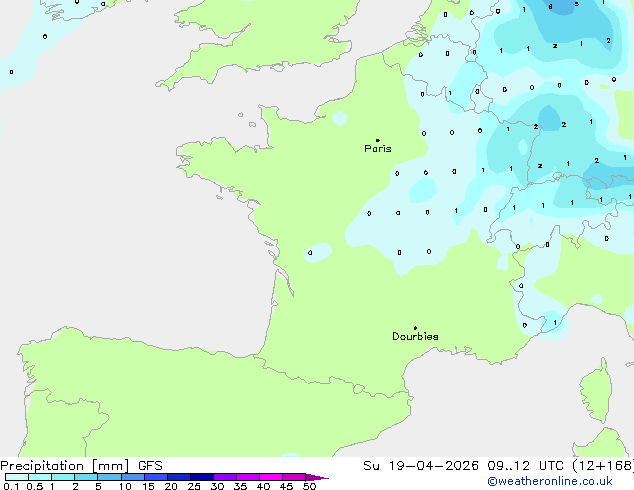Pick the 5–10 mm blue legend swatch
Image resolution: width=634 pixels, height=490 pixels.
pyautogui.click(x=109, y=477)
